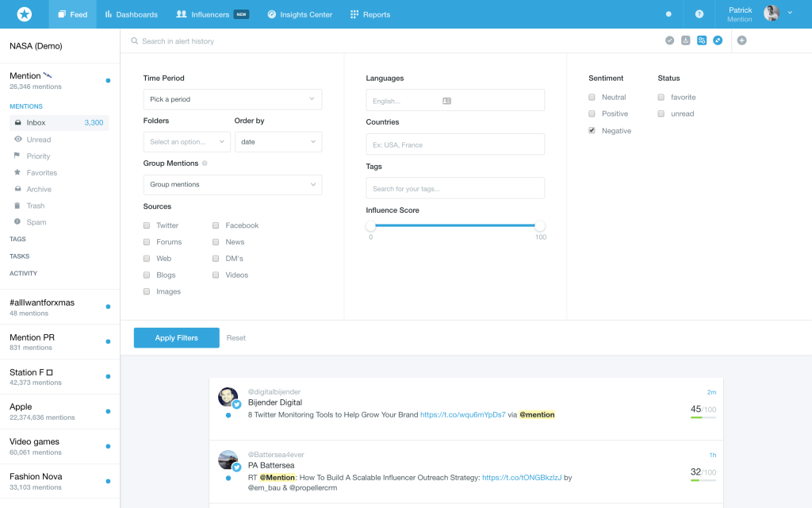Screen dimensions: 812x508
Task: Click the Reset filters link
Action: [236, 338]
